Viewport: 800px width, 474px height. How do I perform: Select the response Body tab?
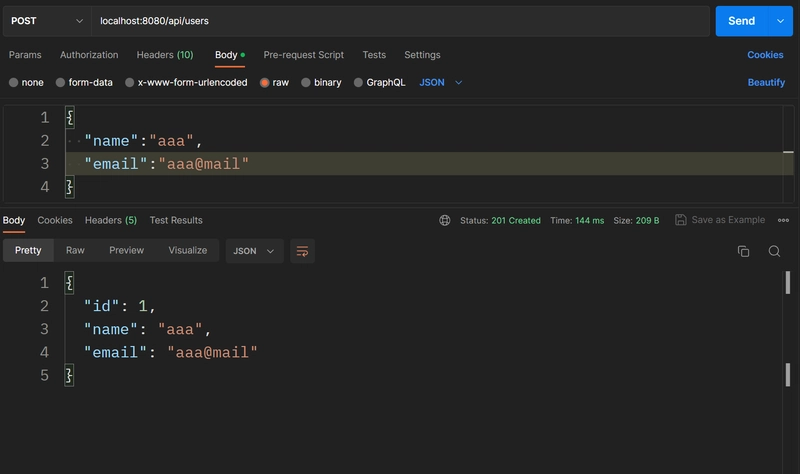[x=14, y=220]
